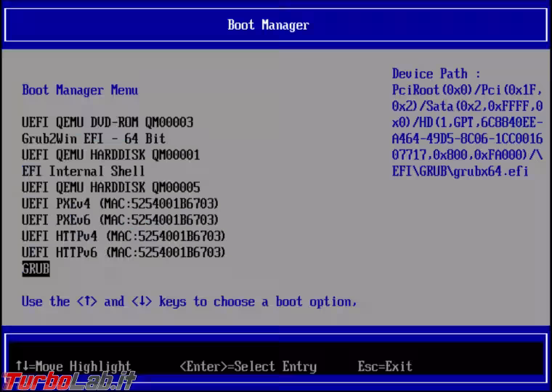The width and height of the screenshot is (552, 392).
Task: Select UEFI QEMU HARDDISK QM00005 boot option
Action: coord(110,187)
